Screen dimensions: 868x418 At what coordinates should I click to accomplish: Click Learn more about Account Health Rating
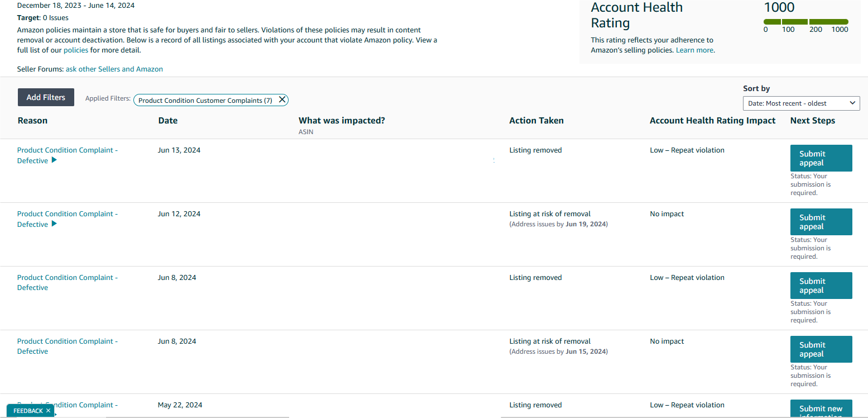[x=694, y=50]
